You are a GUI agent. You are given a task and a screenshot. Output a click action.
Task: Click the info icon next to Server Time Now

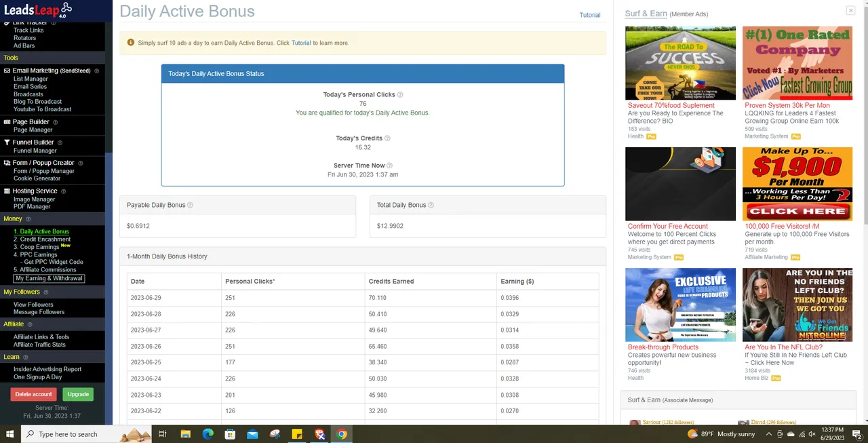pyautogui.click(x=389, y=166)
